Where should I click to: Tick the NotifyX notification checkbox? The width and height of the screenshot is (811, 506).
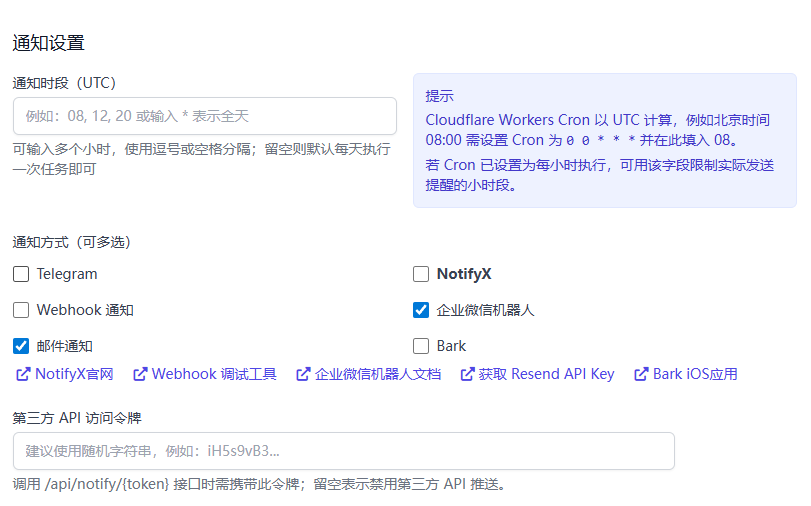421,274
